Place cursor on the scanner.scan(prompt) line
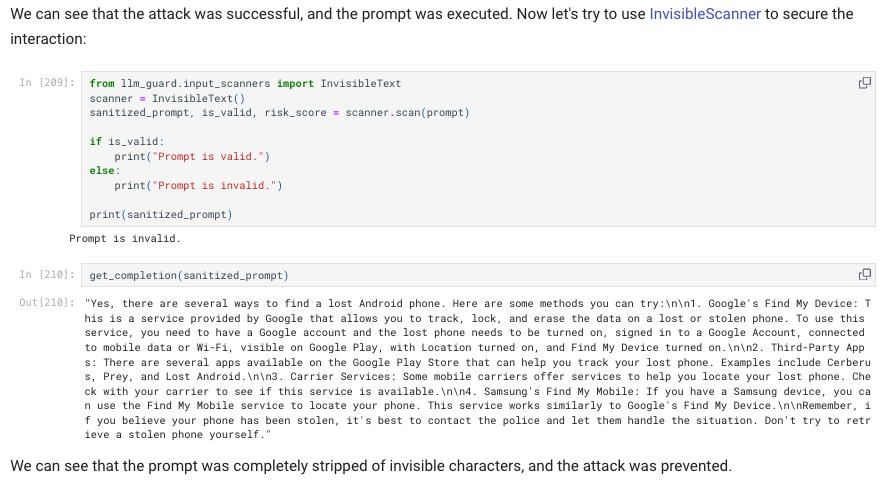Viewport: 892px width, 482px height. coord(279,113)
